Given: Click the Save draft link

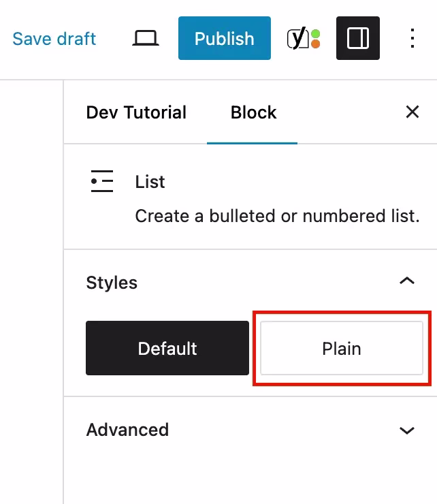Looking at the screenshot, I should [x=54, y=39].
